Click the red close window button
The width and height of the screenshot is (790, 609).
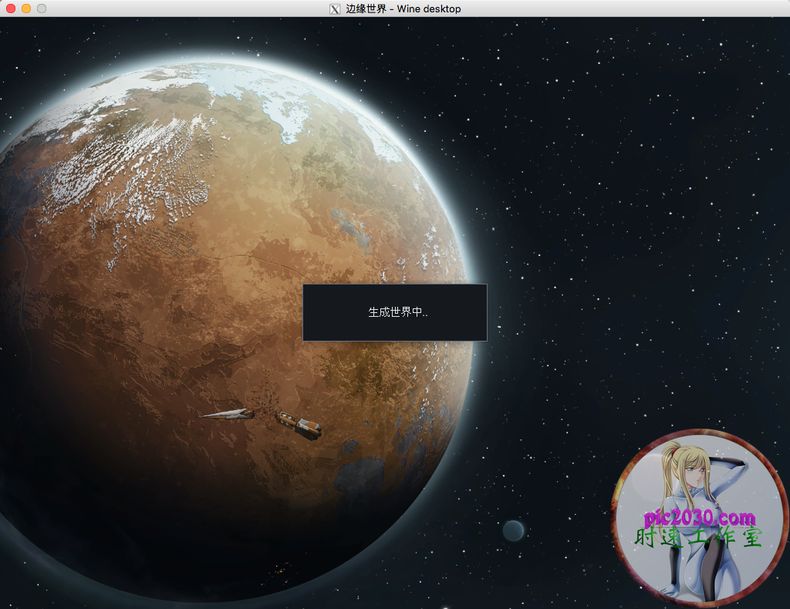click(x=11, y=9)
